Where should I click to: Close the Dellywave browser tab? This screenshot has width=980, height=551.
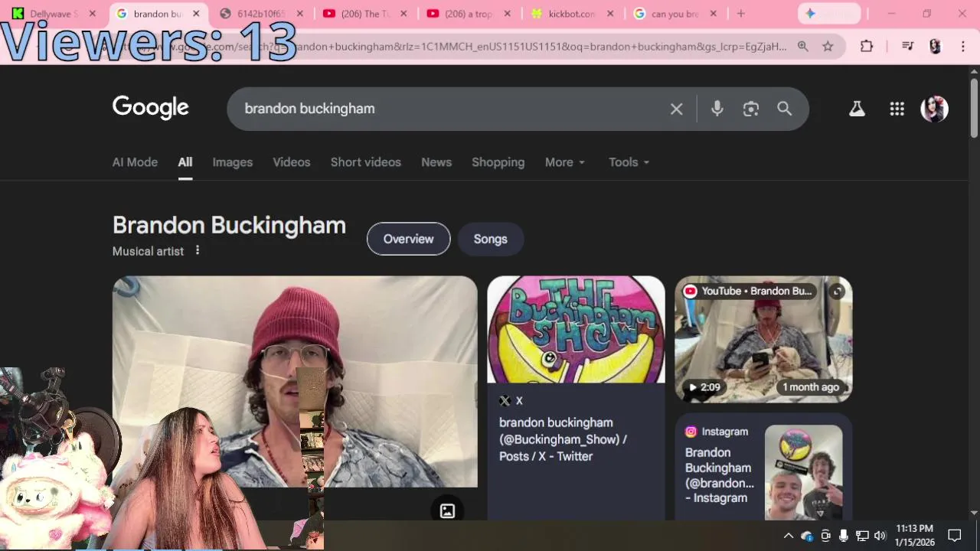pyautogui.click(x=93, y=14)
